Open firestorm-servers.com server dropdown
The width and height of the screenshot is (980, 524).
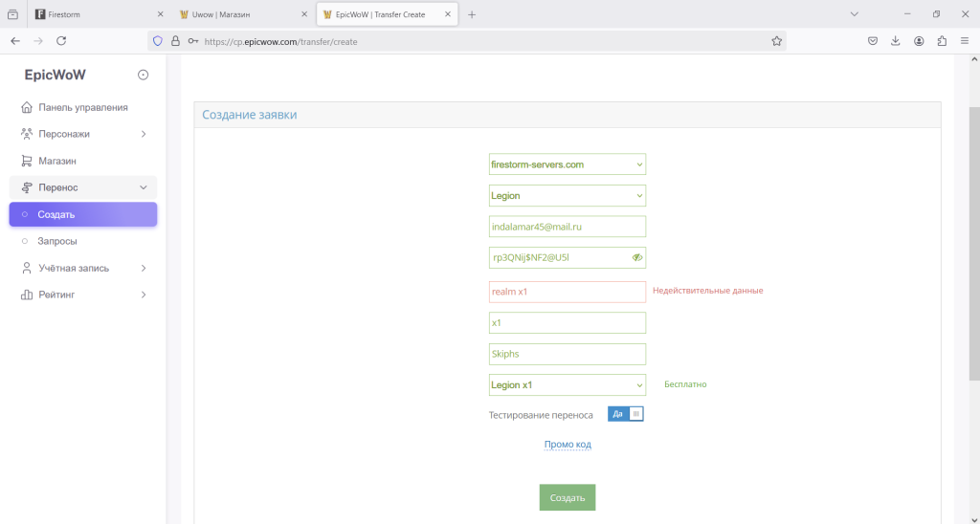pyautogui.click(x=567, y=164)
